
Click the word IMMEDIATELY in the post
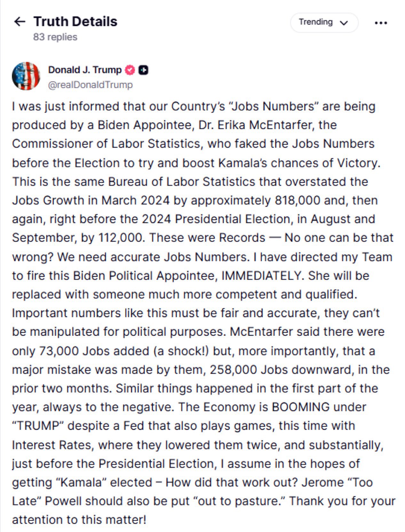coord(262,276)
